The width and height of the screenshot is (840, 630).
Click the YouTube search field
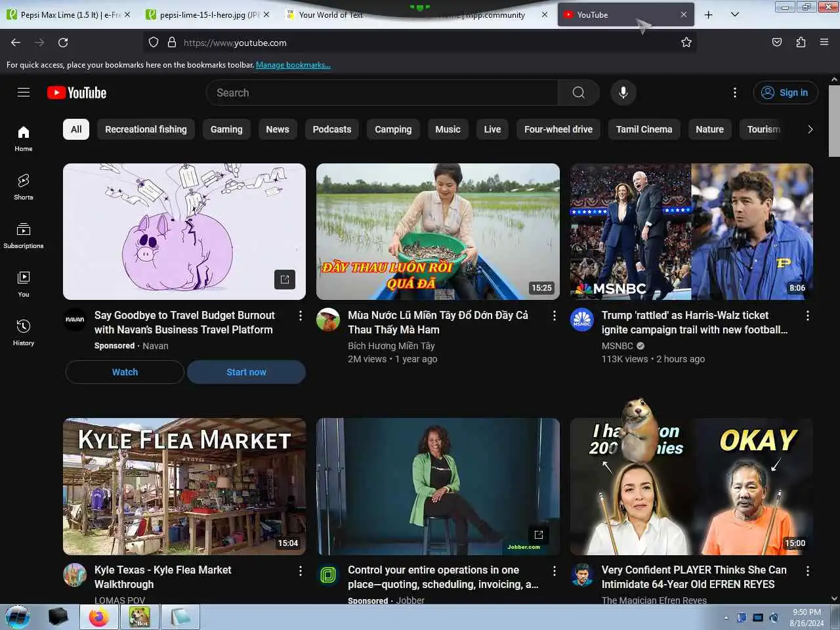(382, 93)
